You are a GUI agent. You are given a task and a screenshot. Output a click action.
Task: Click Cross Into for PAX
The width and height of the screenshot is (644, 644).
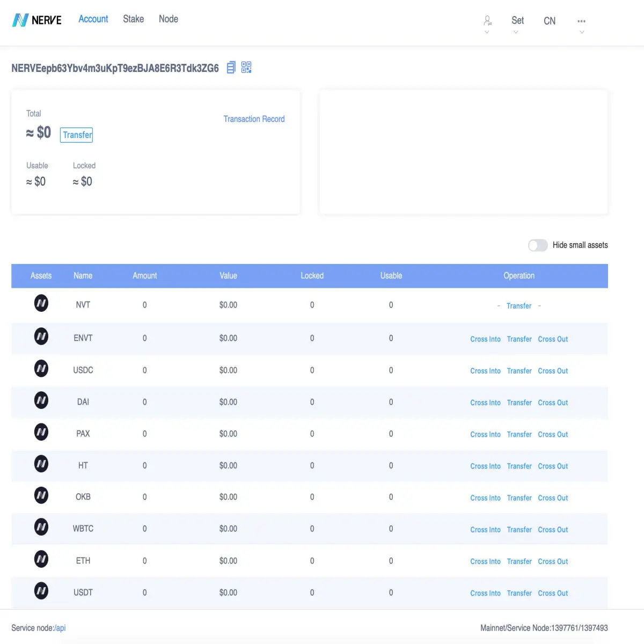click(485, 434)
